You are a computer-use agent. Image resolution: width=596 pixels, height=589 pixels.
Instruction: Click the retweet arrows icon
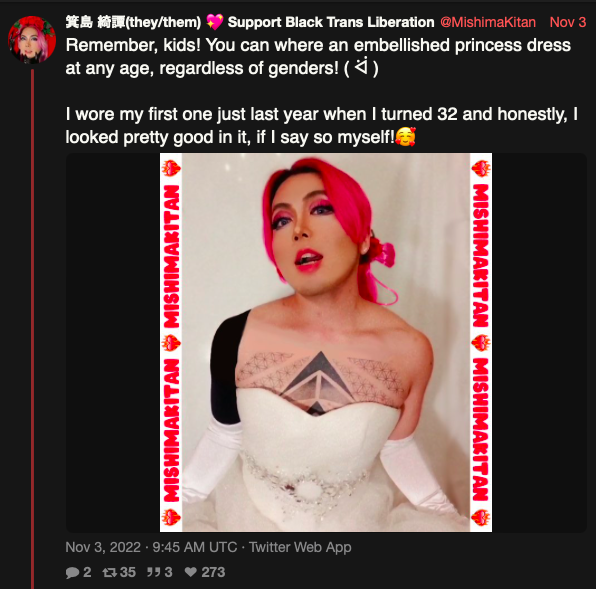(x=109, y=572)
